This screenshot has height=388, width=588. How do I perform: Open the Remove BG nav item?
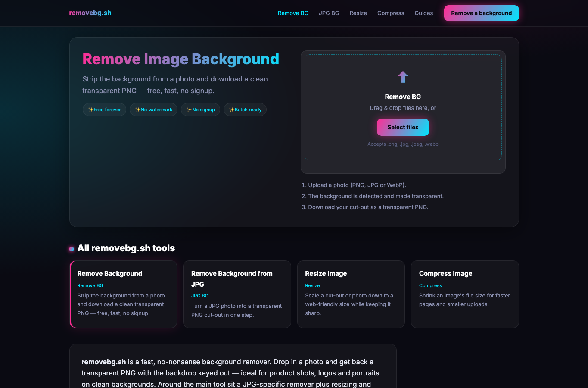(293, 13)
